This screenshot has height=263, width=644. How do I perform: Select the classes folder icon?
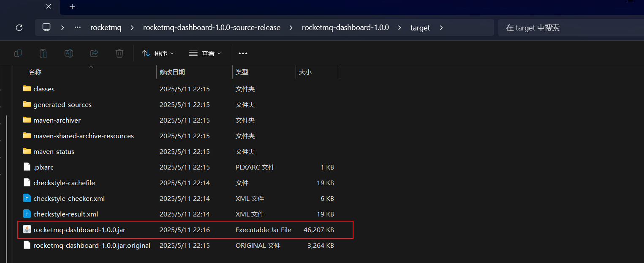(x=27, y=89)
